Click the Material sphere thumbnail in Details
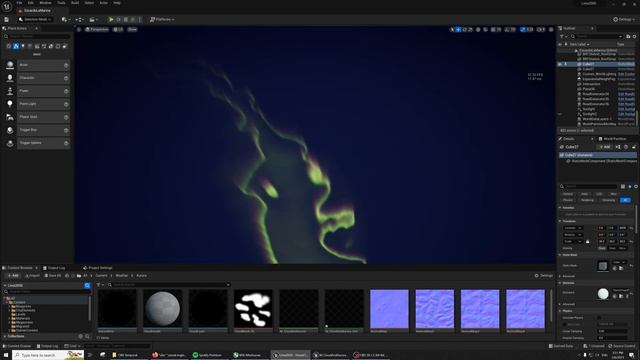The height and width of the screenshot is (360, 640). point(603,294)
